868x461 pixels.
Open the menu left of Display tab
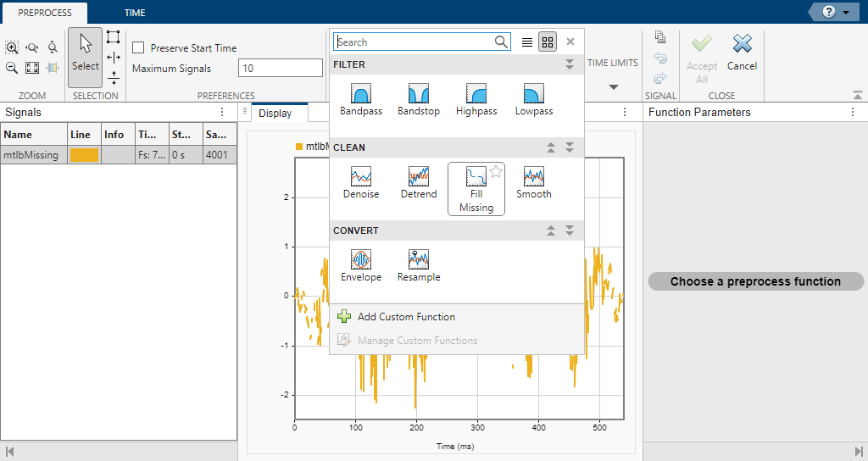pos(245,111)
